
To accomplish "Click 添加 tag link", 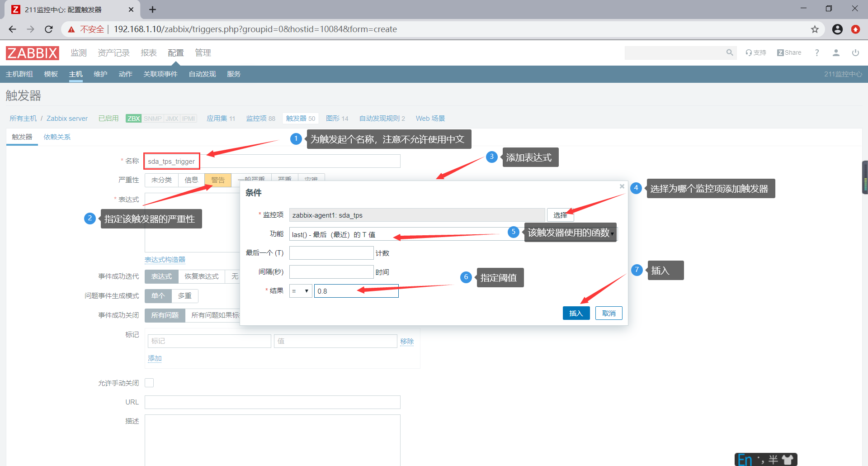I will (155, 358).
